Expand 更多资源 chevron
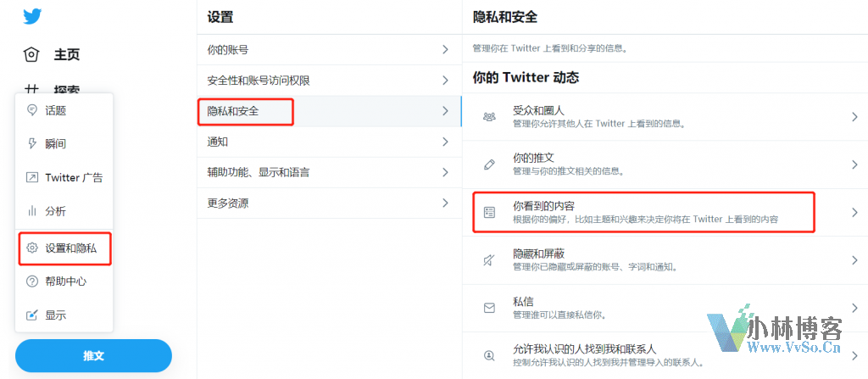The image size is (868, 379). 445,203
